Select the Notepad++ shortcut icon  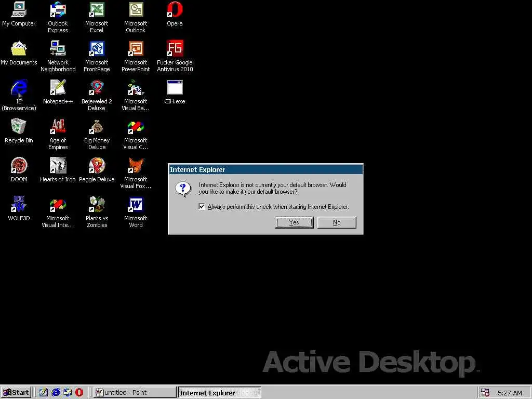click(58, 87)
